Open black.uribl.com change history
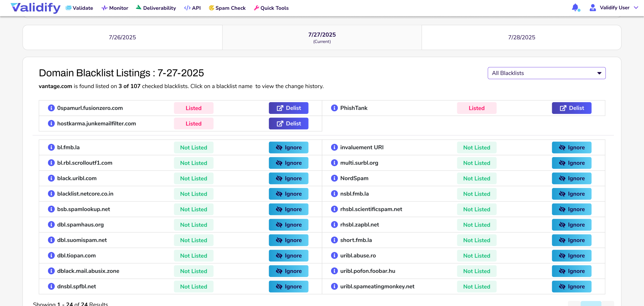The width and height of the screenshot is (644, 306). pos(77,178)
